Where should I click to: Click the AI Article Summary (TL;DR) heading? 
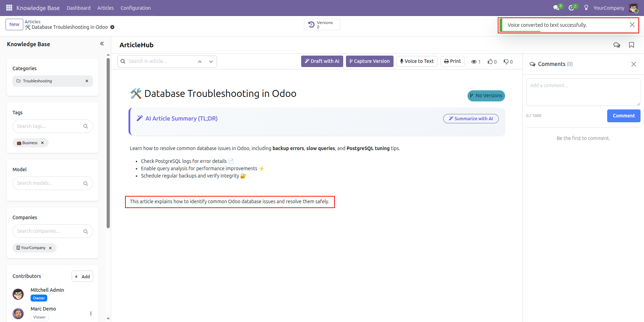[x=181, y=118]
